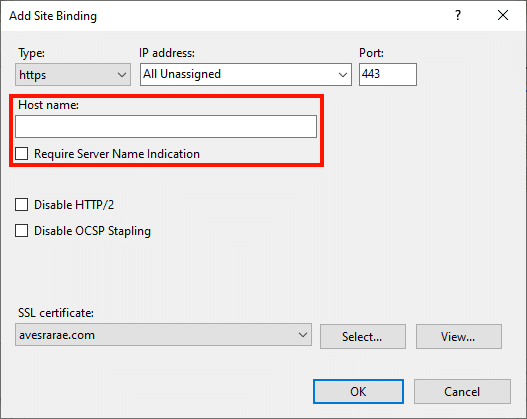The width and height of the screenshot is (527, 419).
Task: Click the IP address: label text
Action: [167, 53]
